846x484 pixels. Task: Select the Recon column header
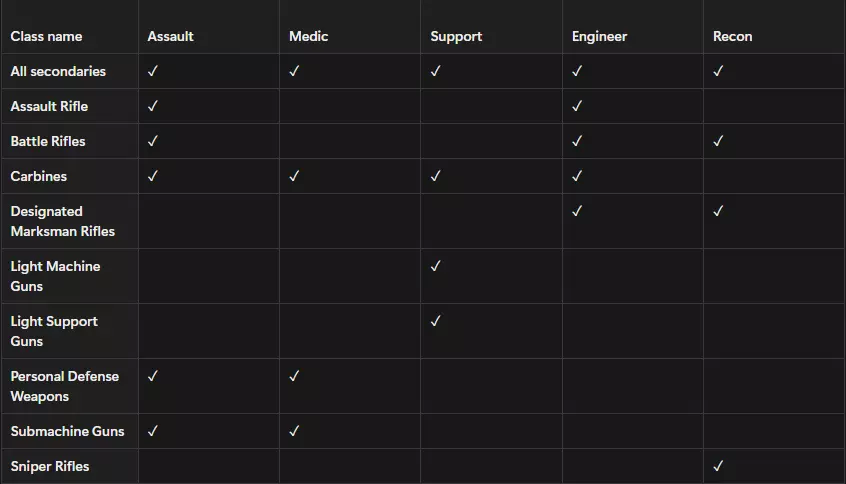tap(732, 36)
